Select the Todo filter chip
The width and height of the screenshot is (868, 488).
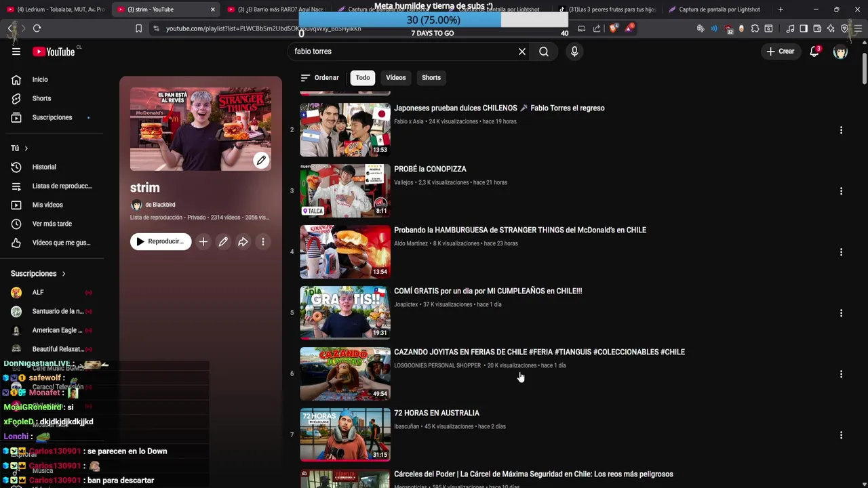(363, 77)
